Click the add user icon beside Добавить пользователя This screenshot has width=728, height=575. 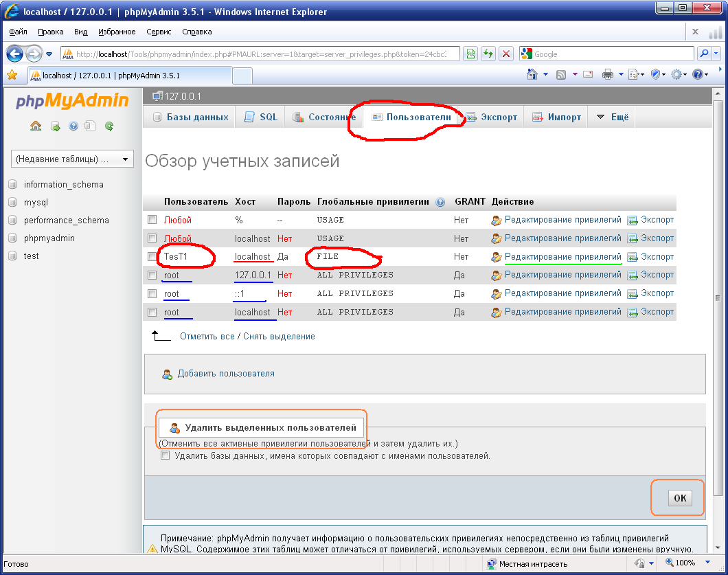pos(167,374)
